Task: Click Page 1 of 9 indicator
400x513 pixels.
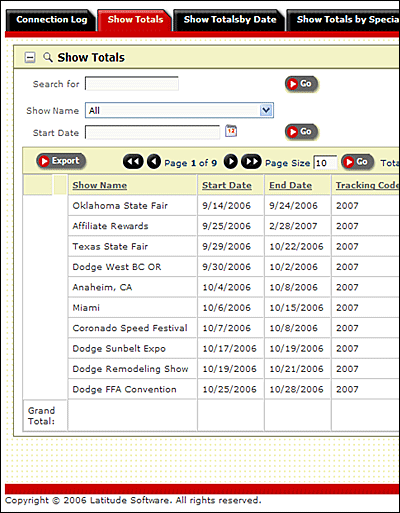Action: (190, 163)
